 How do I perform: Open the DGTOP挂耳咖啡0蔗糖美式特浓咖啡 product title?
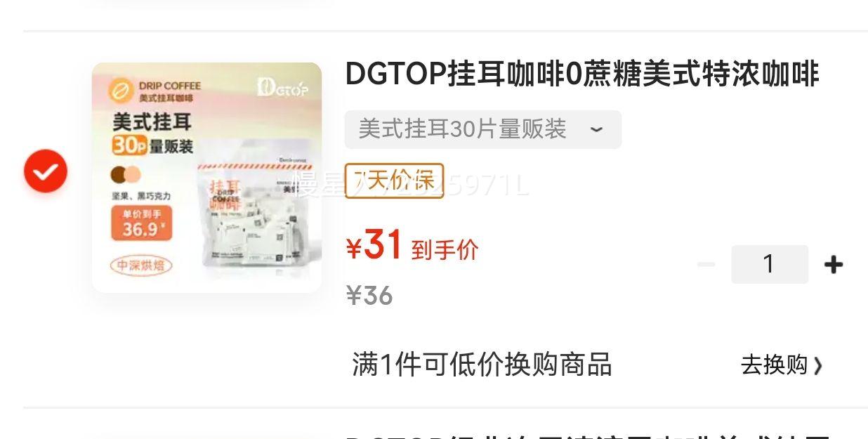582,74
